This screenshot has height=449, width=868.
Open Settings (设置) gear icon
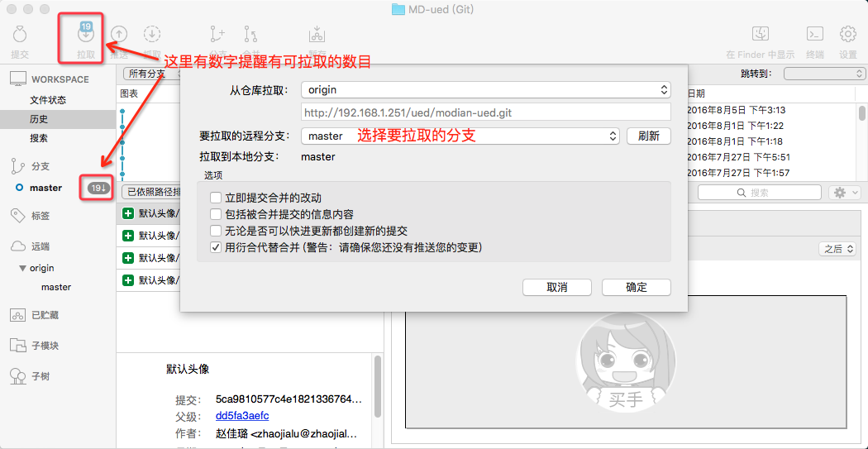coord(847,34)
